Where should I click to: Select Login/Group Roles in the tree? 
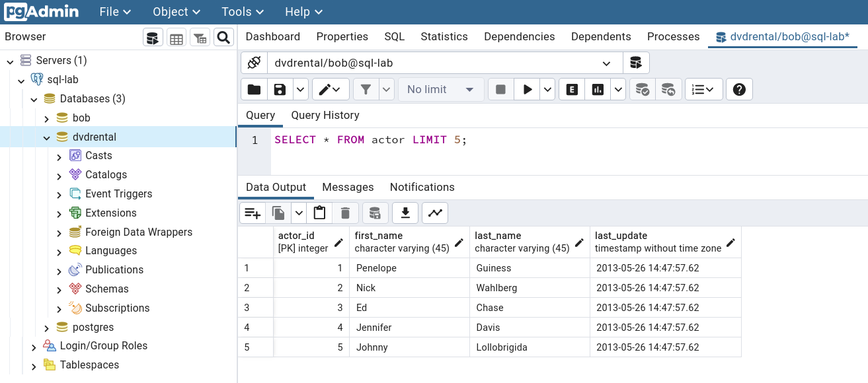103,346
